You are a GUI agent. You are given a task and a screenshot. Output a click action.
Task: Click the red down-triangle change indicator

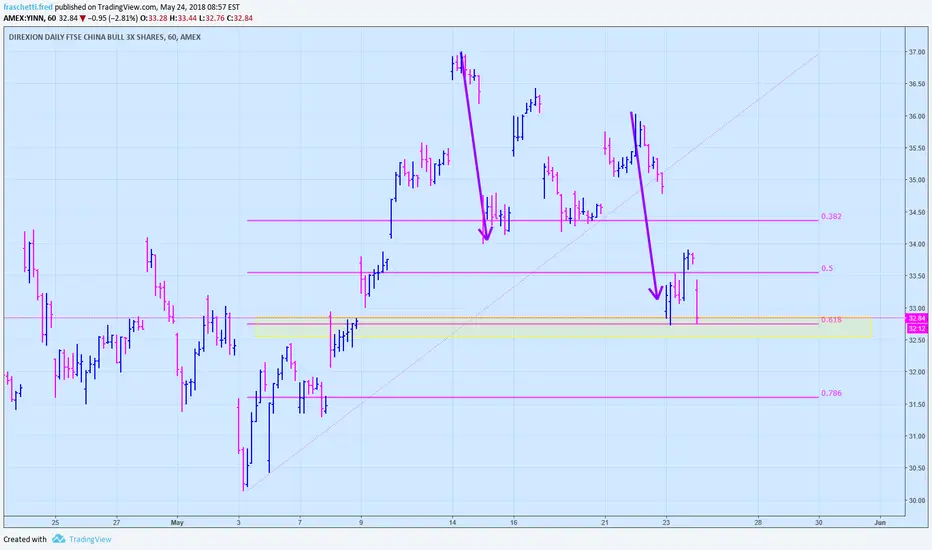pos(83,18)
